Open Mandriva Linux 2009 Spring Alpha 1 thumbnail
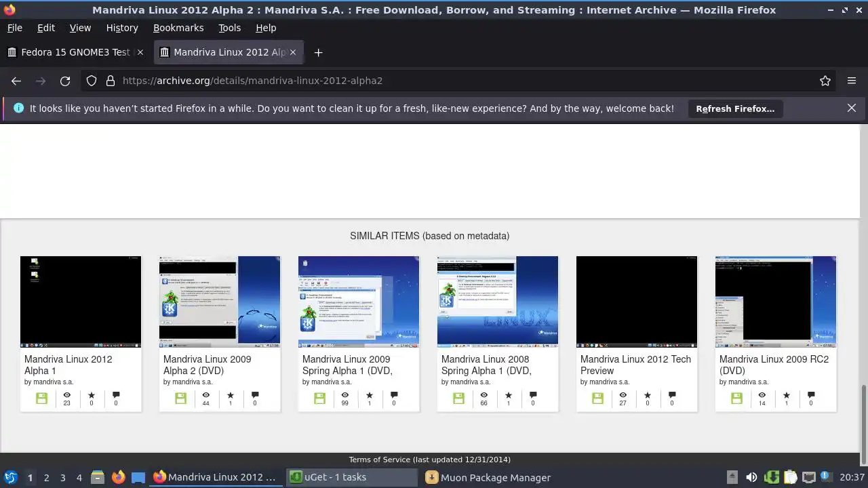The height and width of the screenshot is (488, 868). coord(359,302)
